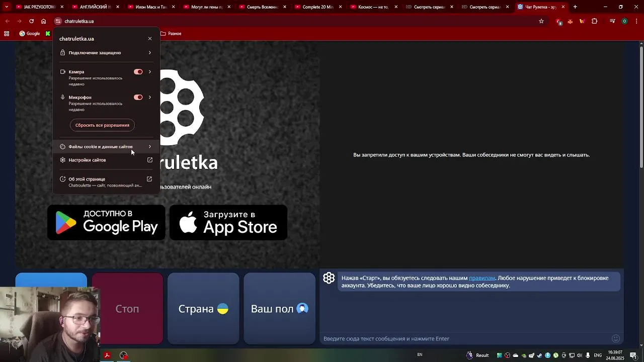Viewport: 644px width, 362px height.
Task: Switch the ENG input language indicator
Action: [598, 355]
